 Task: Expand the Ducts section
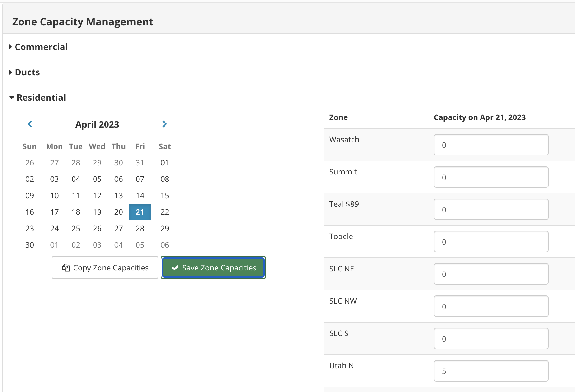pos(24,72)
